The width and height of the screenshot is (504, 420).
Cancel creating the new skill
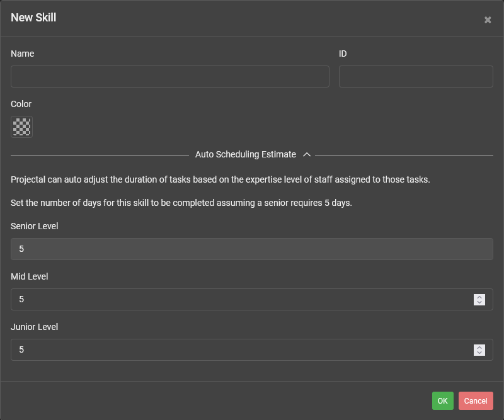(476, 400)
